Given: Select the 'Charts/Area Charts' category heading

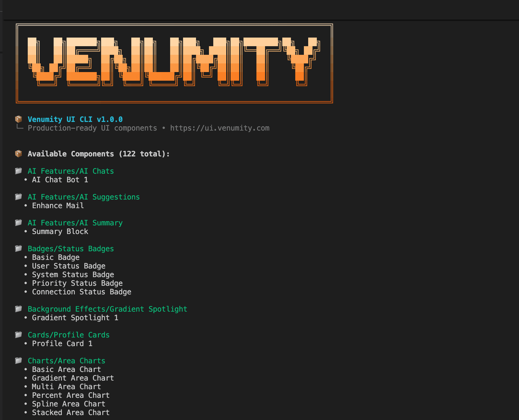Looking at the screenshot, I should 67,361.
